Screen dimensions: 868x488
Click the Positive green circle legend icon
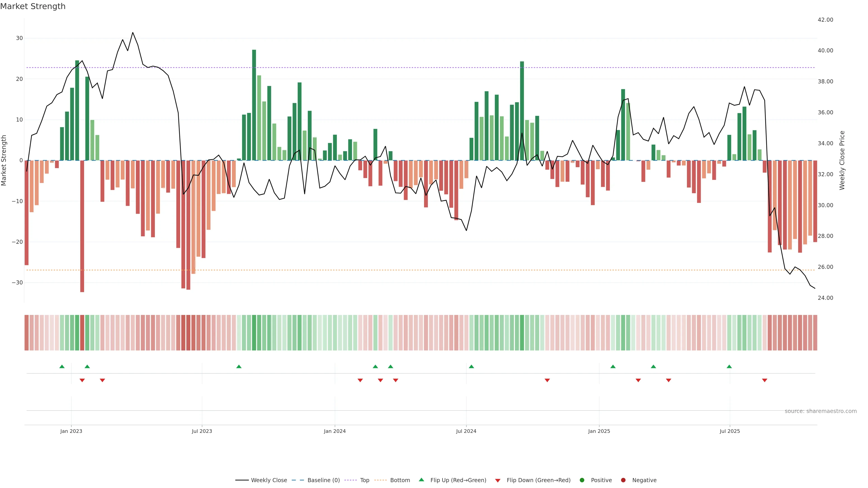tap(582, 480)
